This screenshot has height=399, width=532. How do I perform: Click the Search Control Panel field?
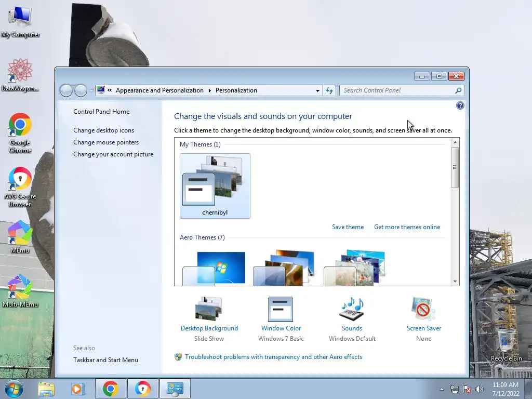(398, 90)
